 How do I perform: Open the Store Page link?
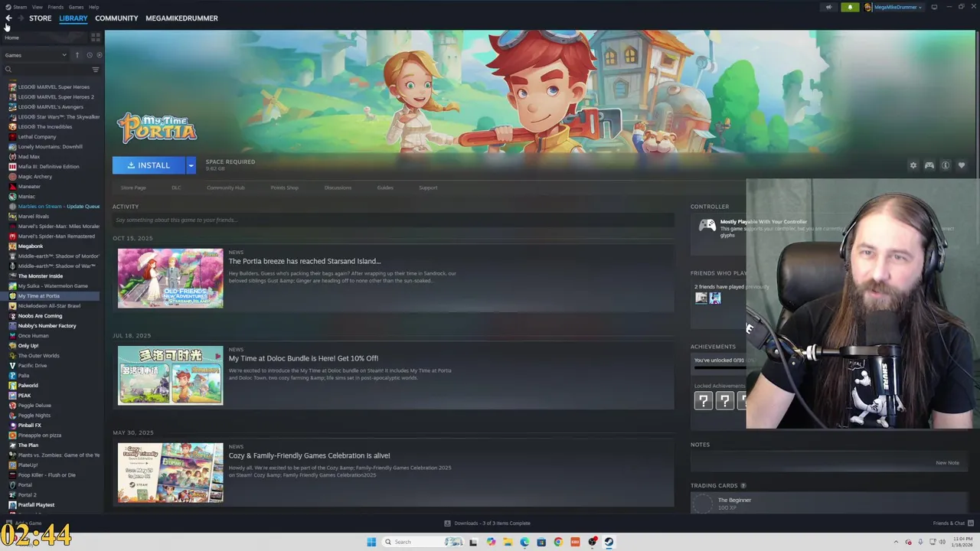tap(133, 187)
